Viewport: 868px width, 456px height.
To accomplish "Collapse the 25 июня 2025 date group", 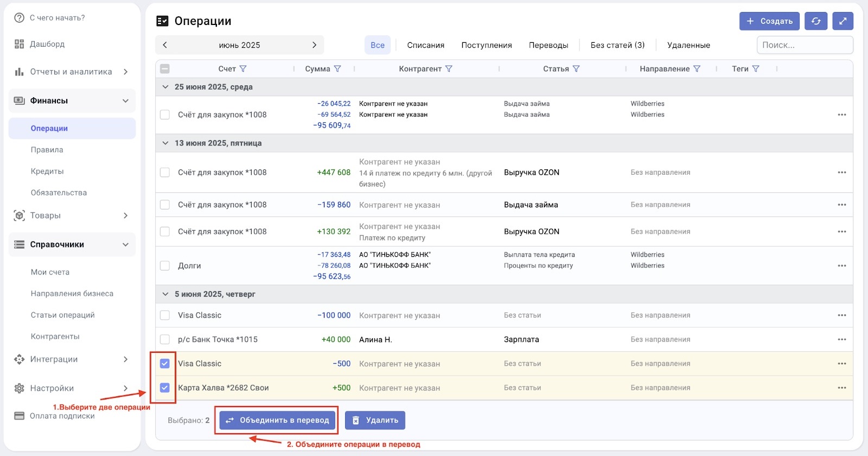I will tap(165, 87).
